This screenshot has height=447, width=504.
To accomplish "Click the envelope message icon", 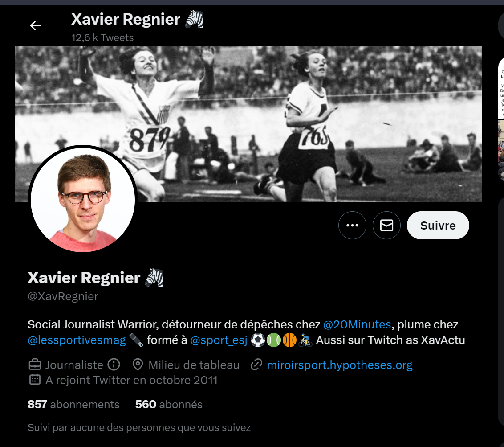I will pyautogui.click(x=386, y=225).
